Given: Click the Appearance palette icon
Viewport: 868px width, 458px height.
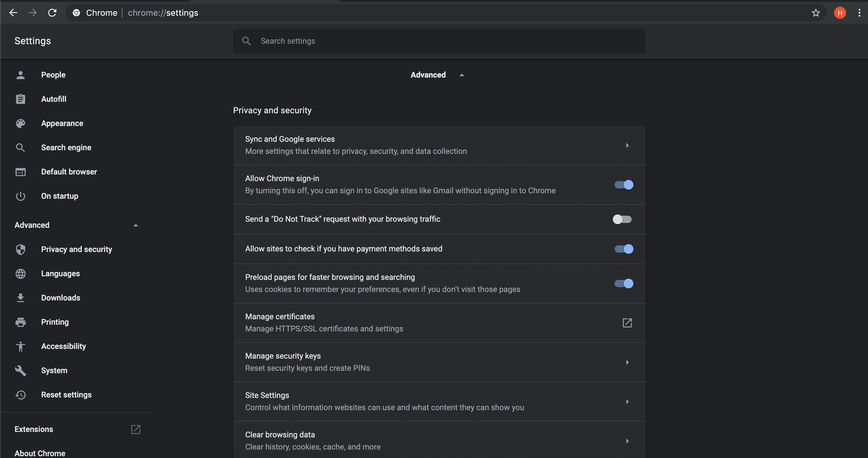Looking at the screenshot, I should [x=21, y=123].
